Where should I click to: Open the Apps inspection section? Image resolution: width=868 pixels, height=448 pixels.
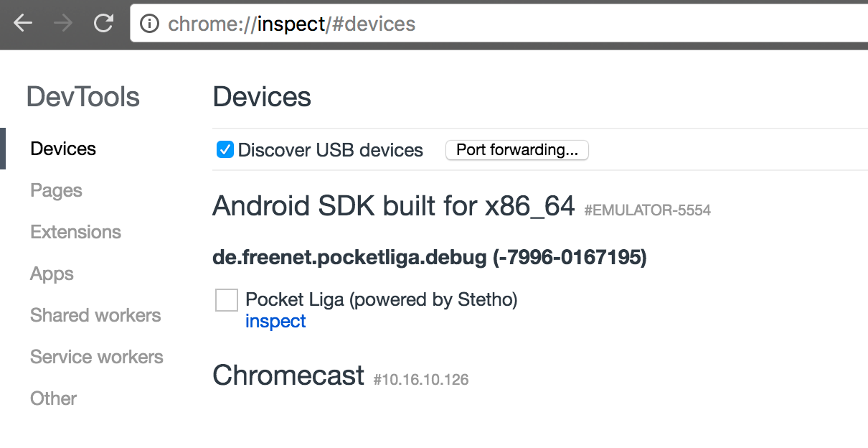(x=51, y=274)
